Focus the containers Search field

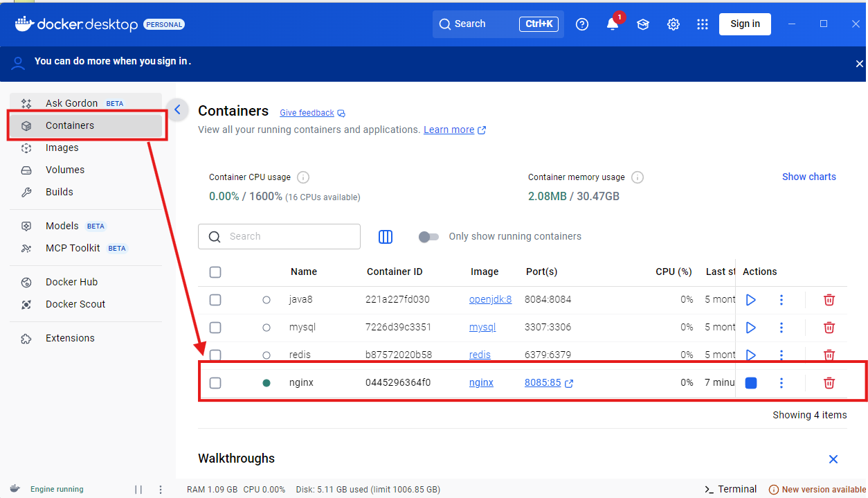279,236
